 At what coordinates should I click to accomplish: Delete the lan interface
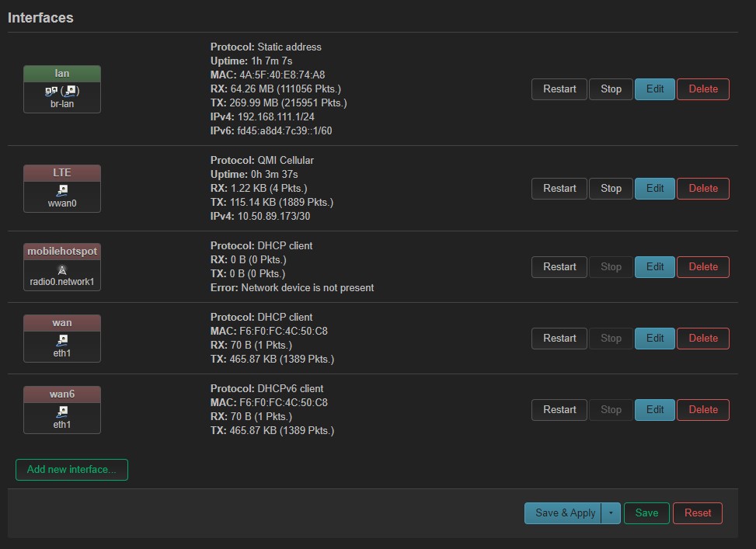tap(703, 89)
